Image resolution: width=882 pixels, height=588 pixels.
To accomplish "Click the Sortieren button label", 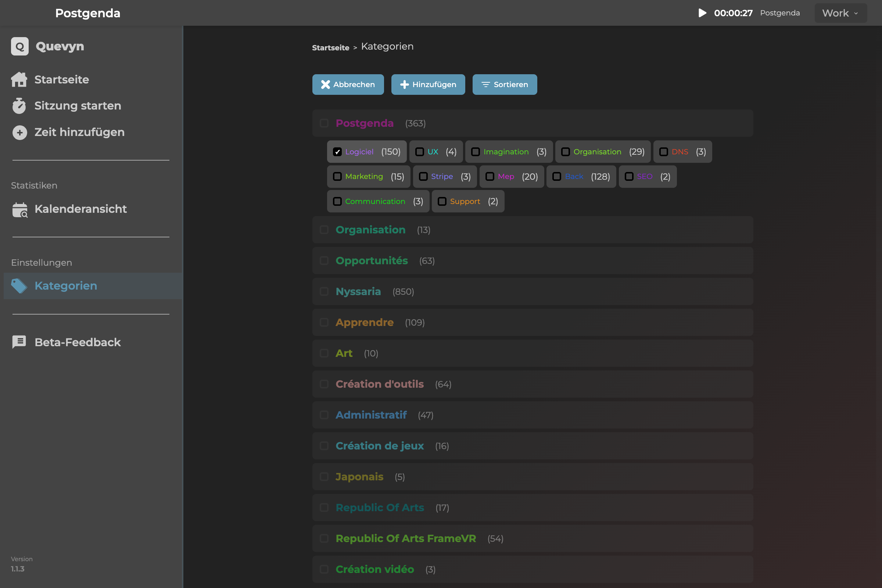I will [x=511, y=85].
